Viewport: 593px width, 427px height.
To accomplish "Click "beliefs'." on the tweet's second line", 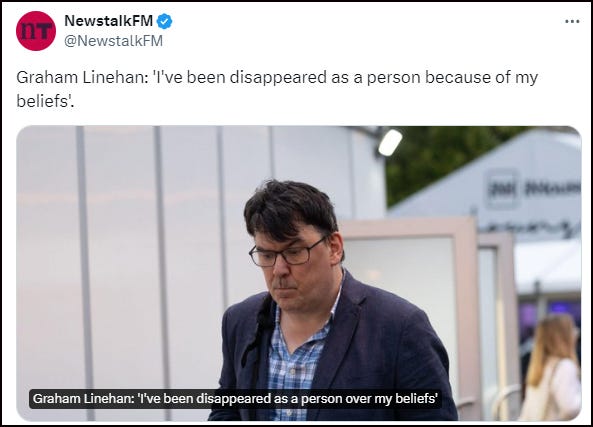I will point(45,101).
